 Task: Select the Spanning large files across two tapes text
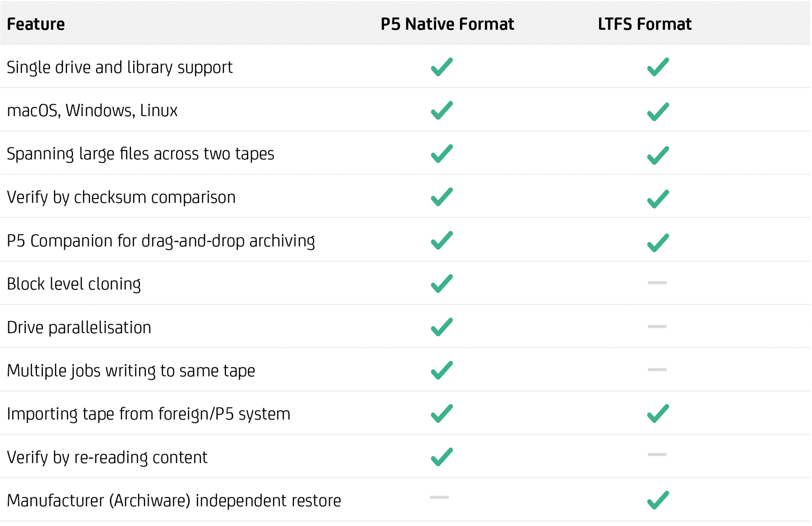coord(140,154)
